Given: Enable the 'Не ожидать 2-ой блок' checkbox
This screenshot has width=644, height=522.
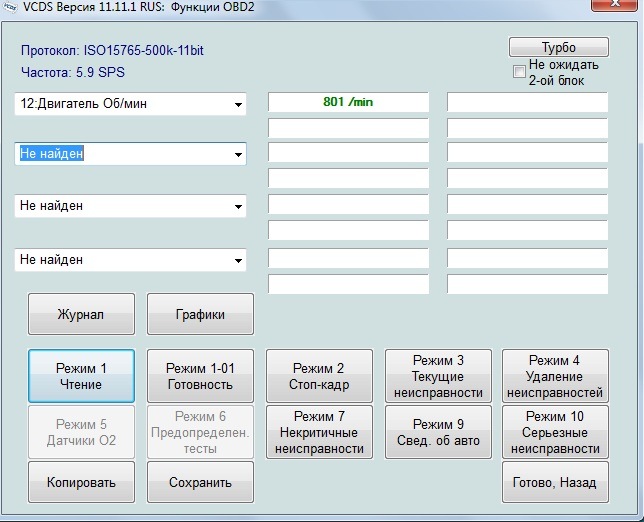Looking at the screenshot, I should tap(519, 71).
